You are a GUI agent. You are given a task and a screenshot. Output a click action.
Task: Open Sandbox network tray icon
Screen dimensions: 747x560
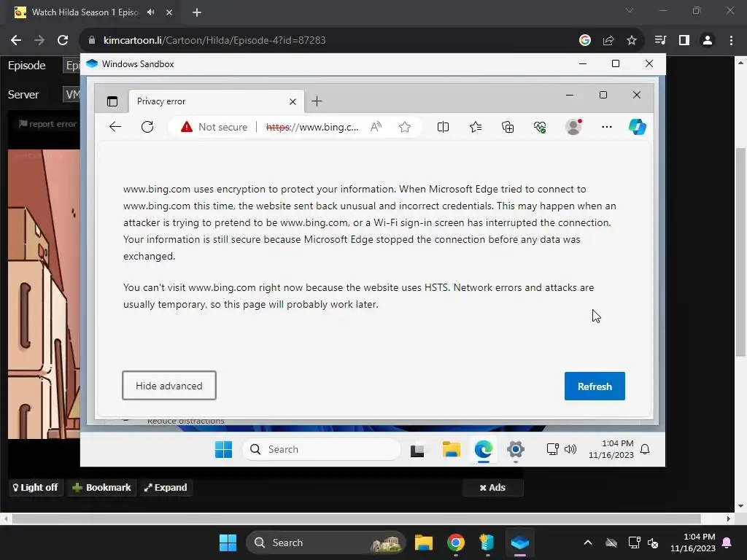pos(552,449)
